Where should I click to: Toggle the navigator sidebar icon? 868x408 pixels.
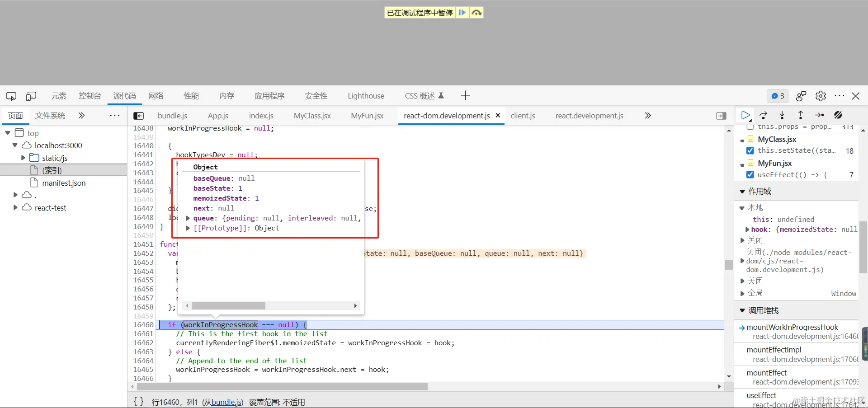[139, 116]
